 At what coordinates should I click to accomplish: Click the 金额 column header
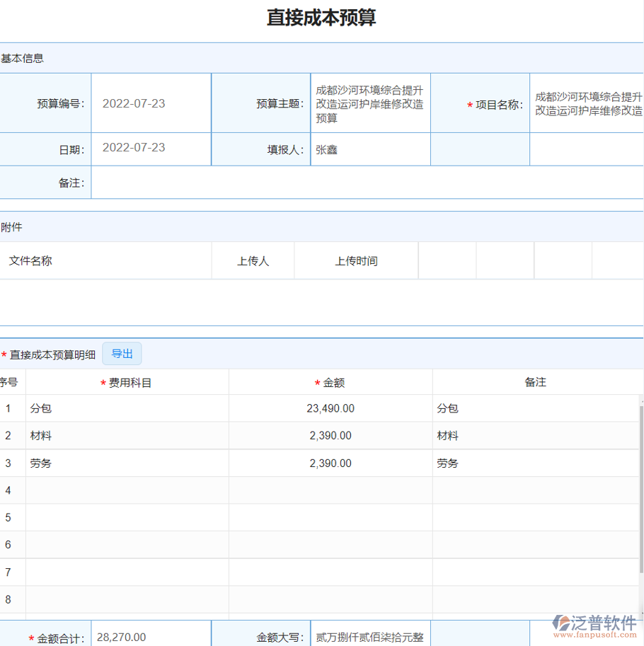pos(331,381)
